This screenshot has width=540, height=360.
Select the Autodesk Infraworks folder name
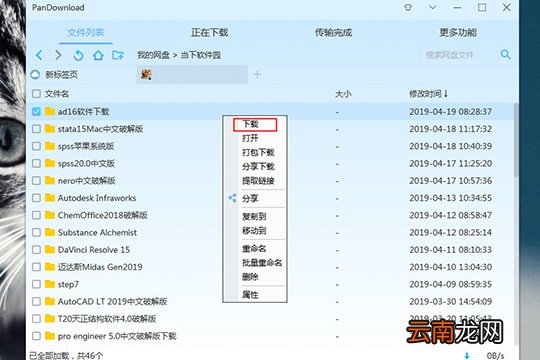click(97, 198)
